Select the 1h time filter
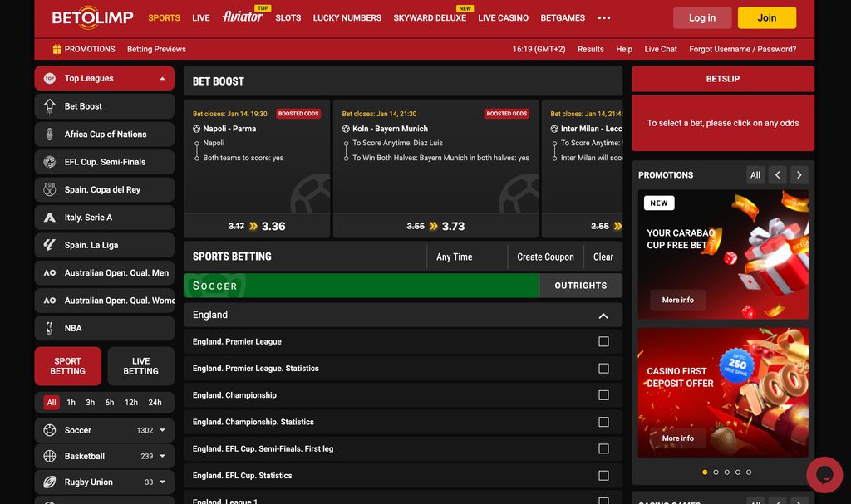This screenshot has height=504, width=851. pyautogui.click(x=71, y=403)
